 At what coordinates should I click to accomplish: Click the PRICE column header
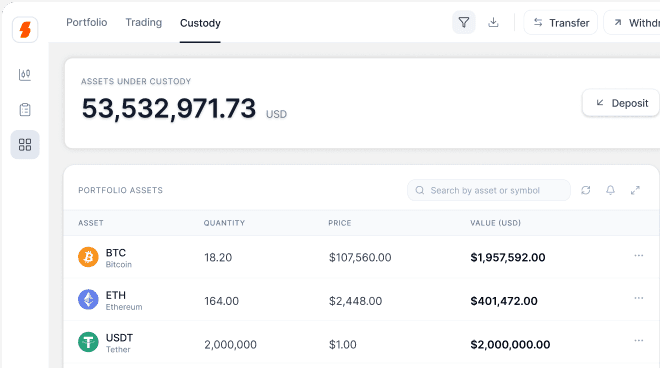click(340, 223)
